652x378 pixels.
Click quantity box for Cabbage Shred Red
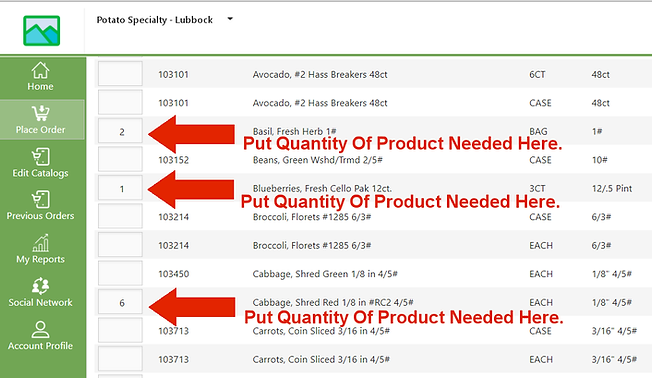120,302
